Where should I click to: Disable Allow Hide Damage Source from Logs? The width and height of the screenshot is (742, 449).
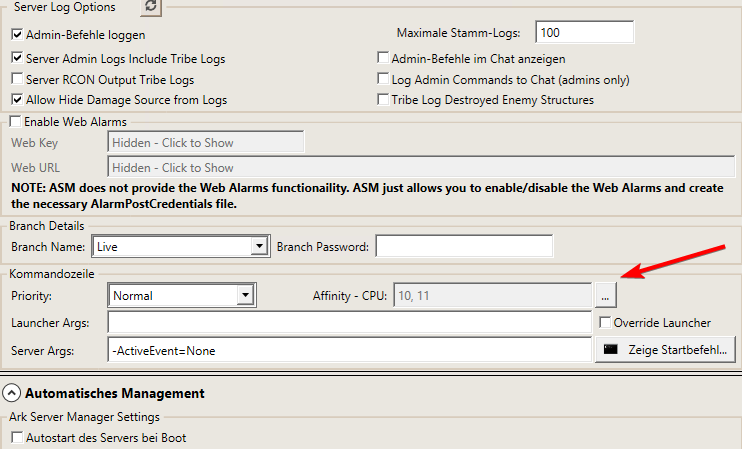coord(17,100)
